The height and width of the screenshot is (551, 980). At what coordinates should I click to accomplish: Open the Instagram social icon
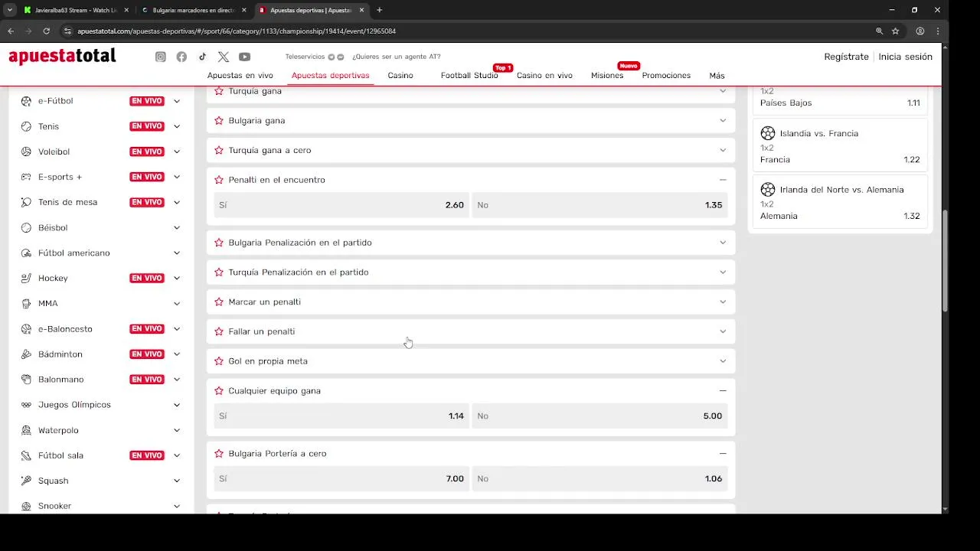tap(161, 57)
